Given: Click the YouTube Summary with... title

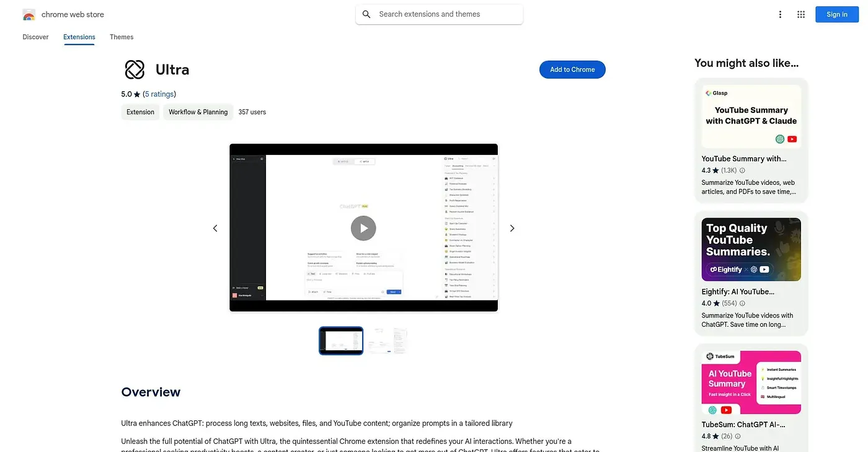Looking at the screenshot, I should tap(744, 159).
